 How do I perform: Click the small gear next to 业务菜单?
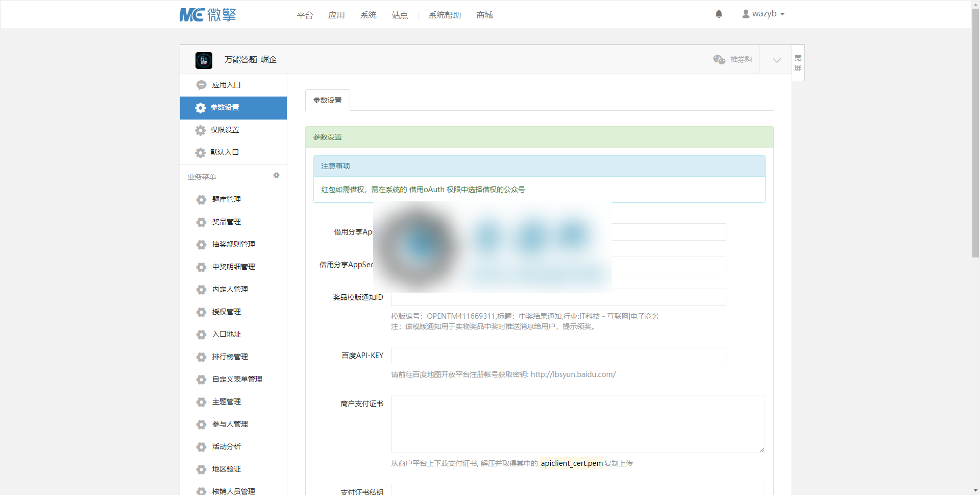point(276,175)
